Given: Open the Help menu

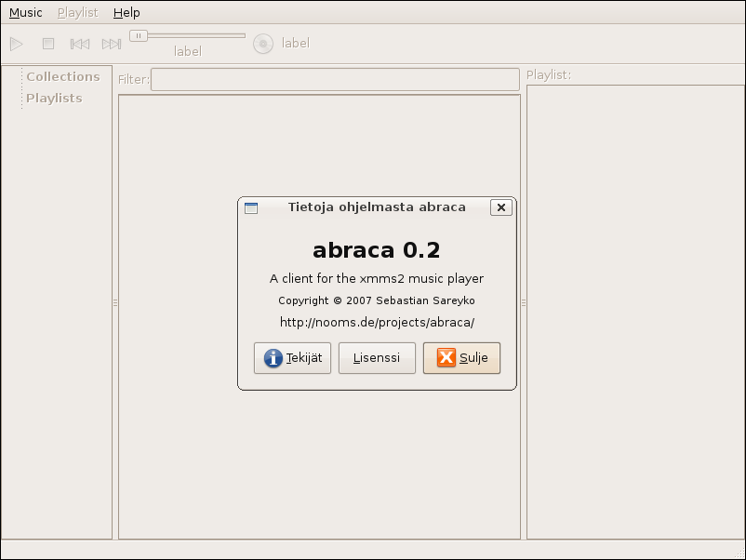Looking at the screenshot, I should [x=127, y=13].
